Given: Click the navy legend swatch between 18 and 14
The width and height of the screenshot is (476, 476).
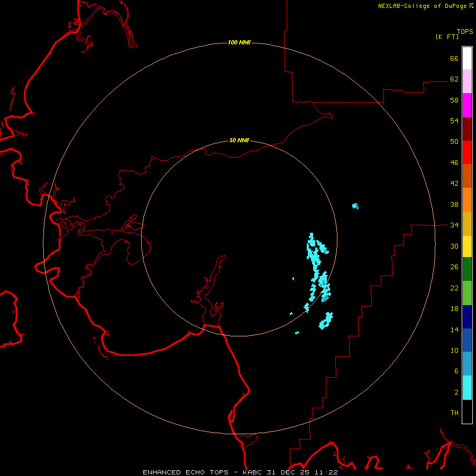Looking at the screenshot, I should [x=467, y=317].
